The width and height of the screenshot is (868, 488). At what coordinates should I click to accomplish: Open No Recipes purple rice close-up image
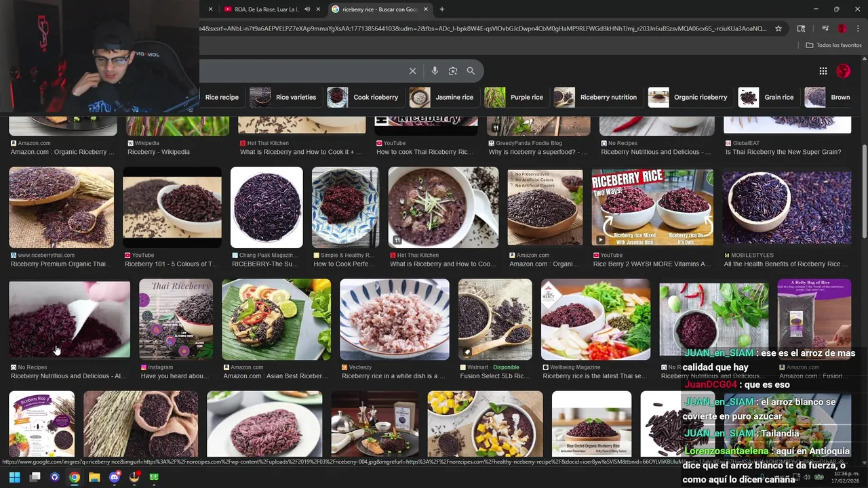(69, 319)
